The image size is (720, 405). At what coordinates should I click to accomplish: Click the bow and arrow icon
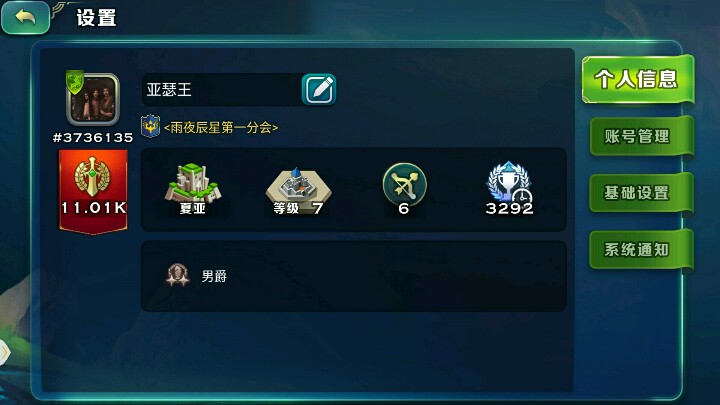(x=404, y=184)
